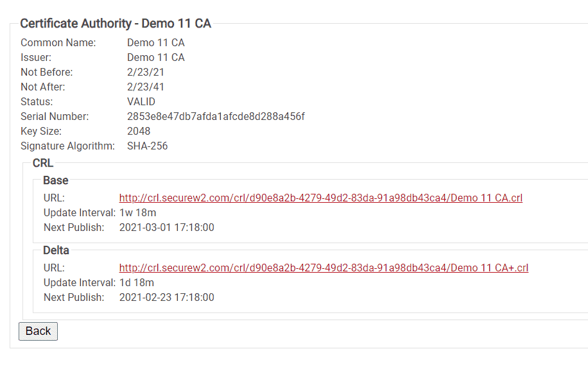Screen dimensions: 588x367
Task: Select the Common Name value Demo 11 CA
Action: [x=155, y=43]
